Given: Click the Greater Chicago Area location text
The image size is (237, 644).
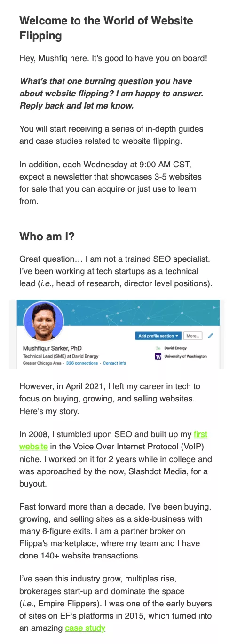Looking at the screenshot, I should coord(43,363).
